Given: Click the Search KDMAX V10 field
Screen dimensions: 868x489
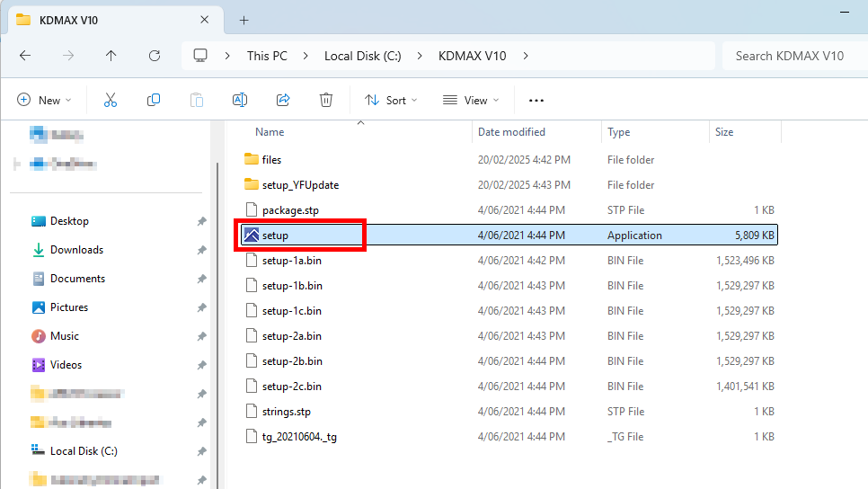Looking at the screenshot, I should [x=795, y=56].
